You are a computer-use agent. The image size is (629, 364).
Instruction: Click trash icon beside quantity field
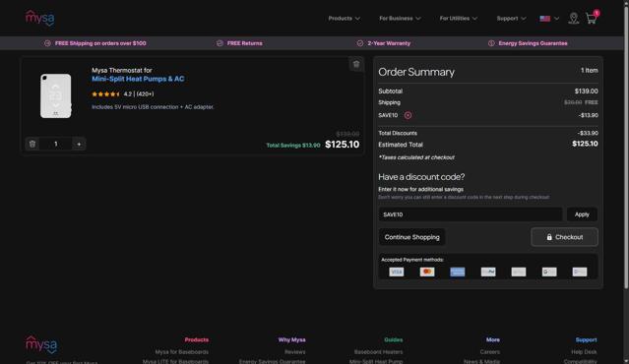tap(32, 144)
